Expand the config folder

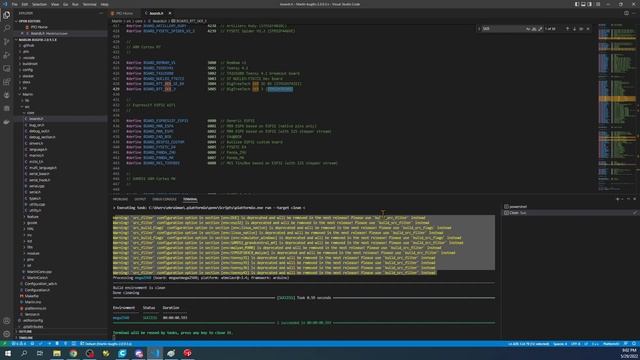coord(28,70)
